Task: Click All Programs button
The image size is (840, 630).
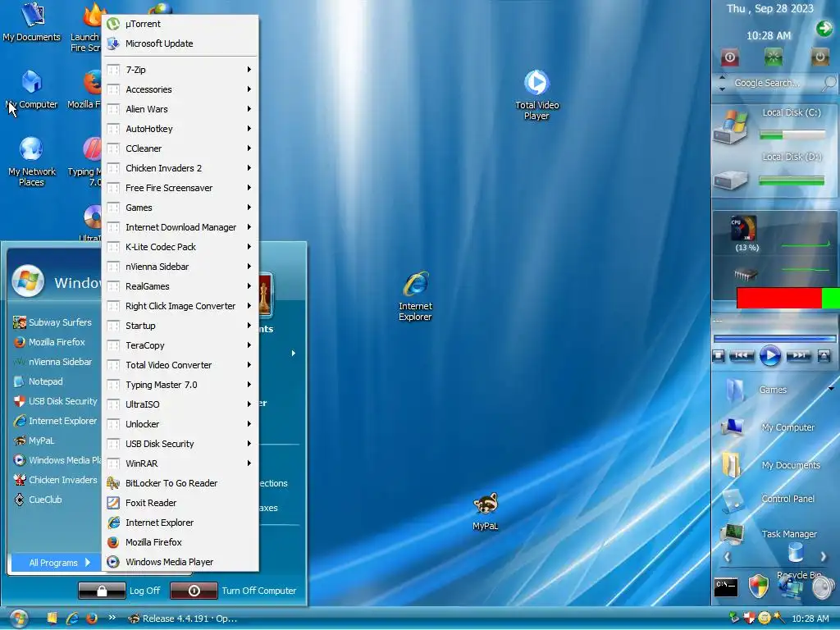Action: [56, 563]
